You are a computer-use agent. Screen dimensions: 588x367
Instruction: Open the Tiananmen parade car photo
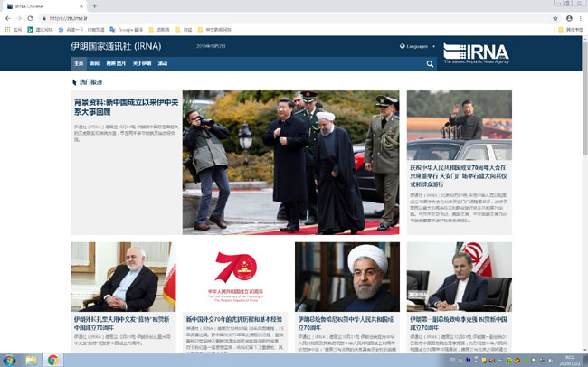coord(459,126)
